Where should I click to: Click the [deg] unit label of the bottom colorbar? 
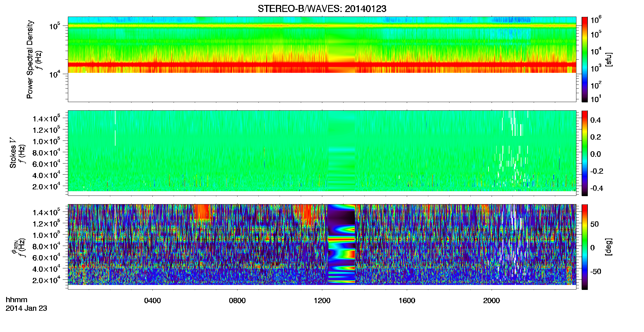[x=609, y=247]
